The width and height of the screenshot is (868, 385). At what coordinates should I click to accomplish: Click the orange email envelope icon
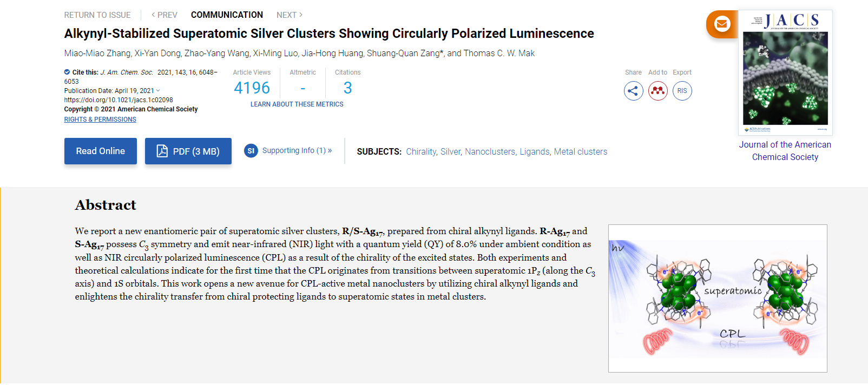(x=722, y=24)
